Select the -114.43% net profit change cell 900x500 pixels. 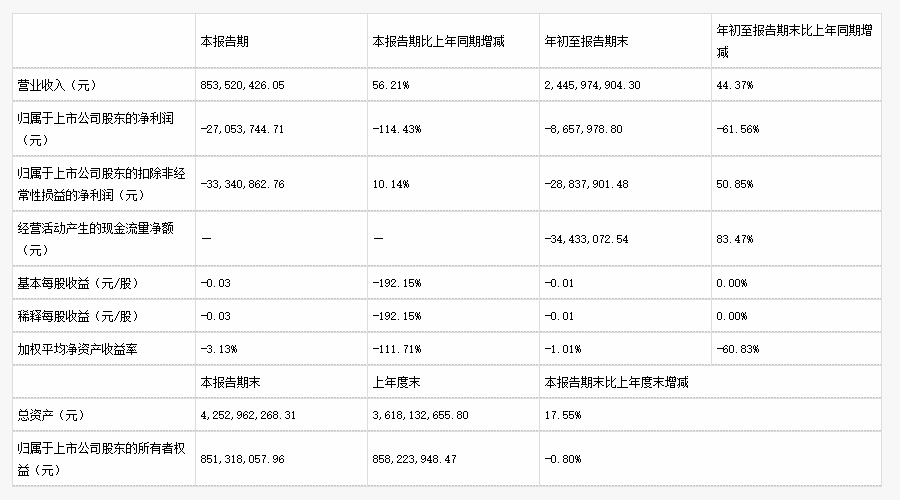[x=393, y=129]
